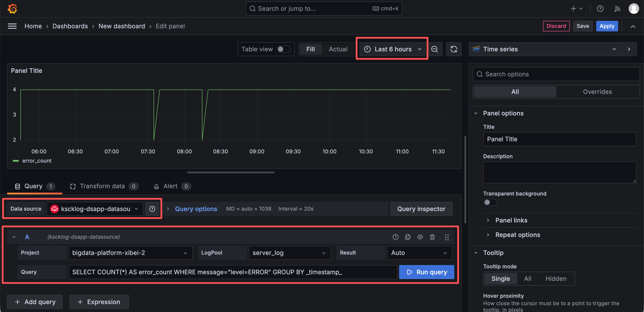
Task: Select the Overrides tab
Action: click(x=597, y=92)
